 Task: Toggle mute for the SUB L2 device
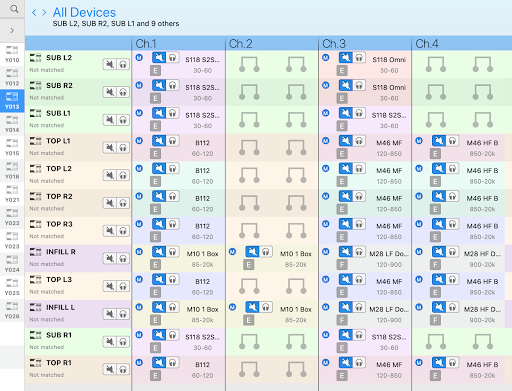pos(109,64)
